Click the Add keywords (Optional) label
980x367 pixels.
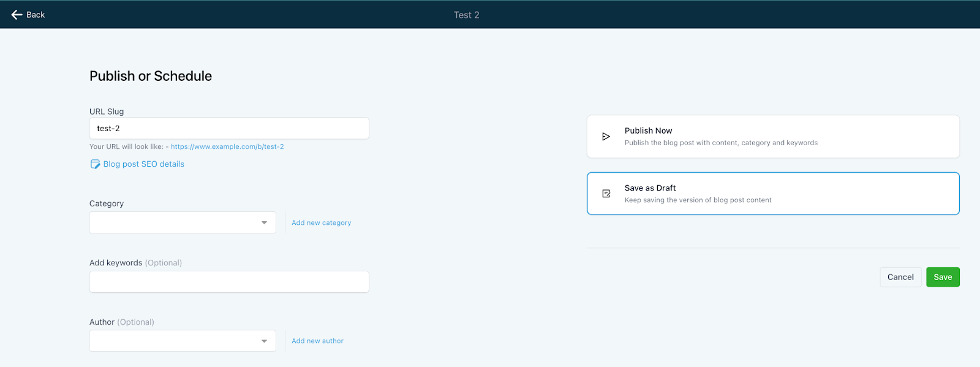135,263
